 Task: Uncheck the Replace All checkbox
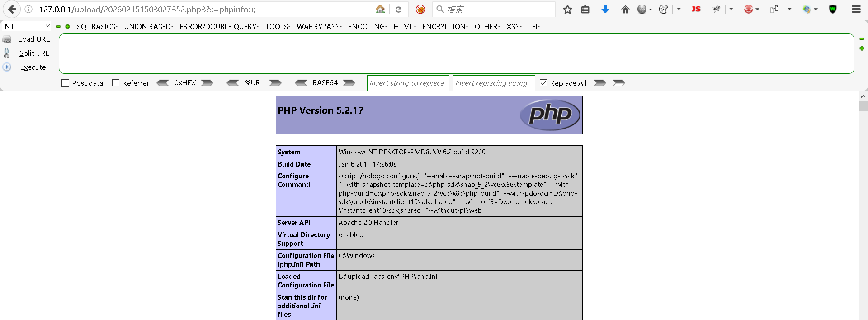pos(543,83)
